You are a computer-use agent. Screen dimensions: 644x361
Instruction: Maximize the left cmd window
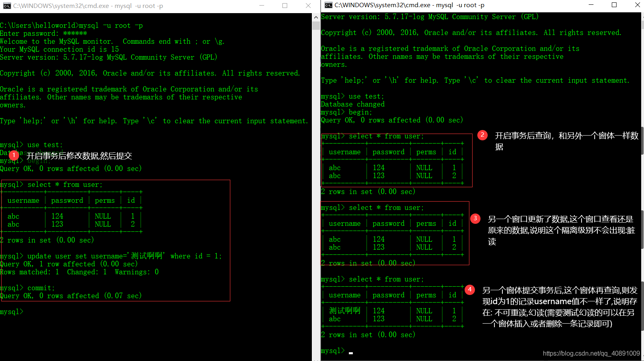[x=285, y=6]
